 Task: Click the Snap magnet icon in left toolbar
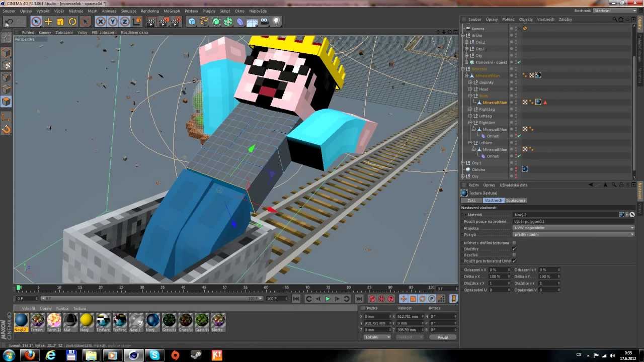(x=7, y=129)
